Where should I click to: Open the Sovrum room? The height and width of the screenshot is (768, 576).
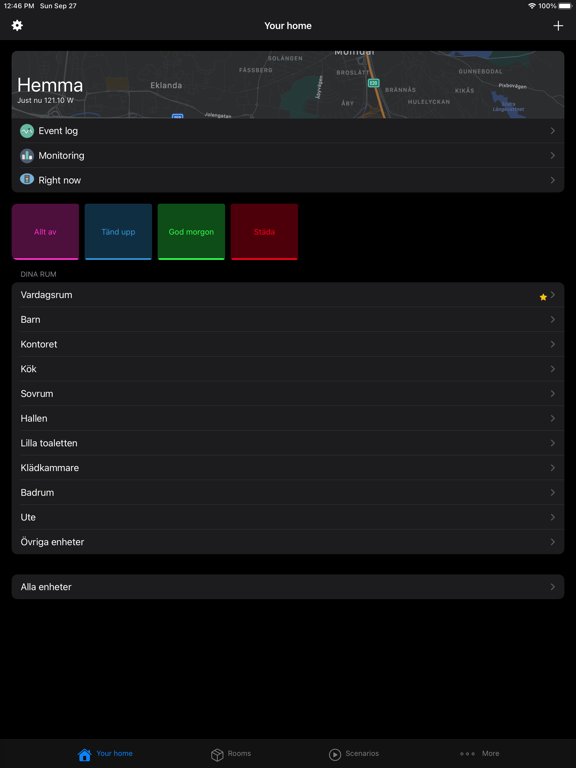[x=288, y=394]
